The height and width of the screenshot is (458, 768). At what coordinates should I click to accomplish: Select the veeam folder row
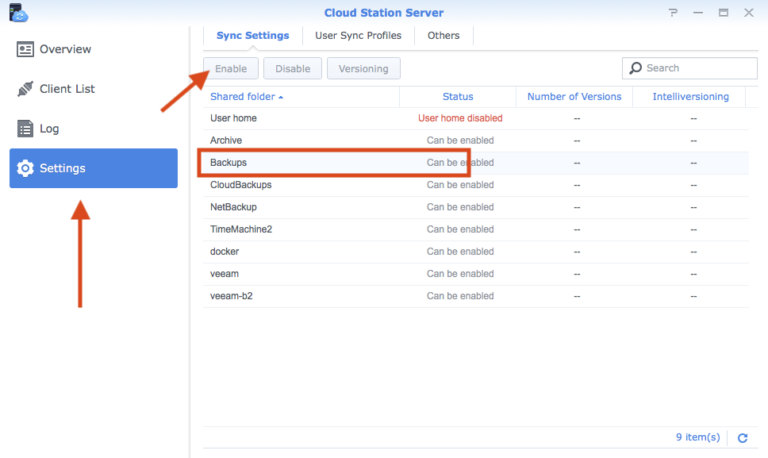(x=476, y=274)
